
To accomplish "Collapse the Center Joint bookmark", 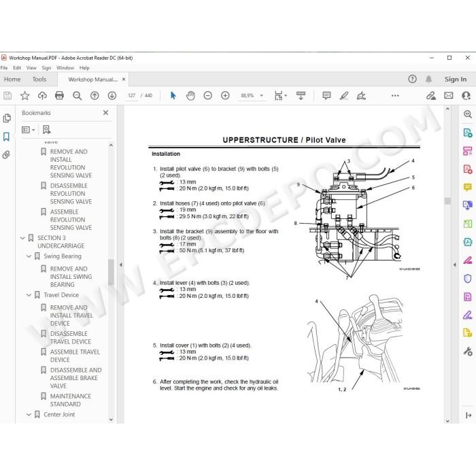I will coord(29,415).
